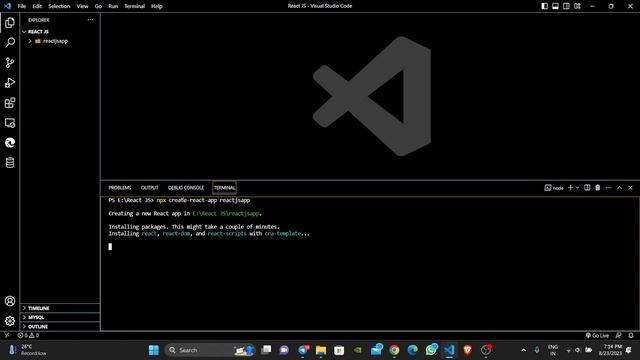This screenshot has height=360, width=640.
Task: Click the EXPLORER panel title
Action: pyautogui.click(x=39, y=20)
